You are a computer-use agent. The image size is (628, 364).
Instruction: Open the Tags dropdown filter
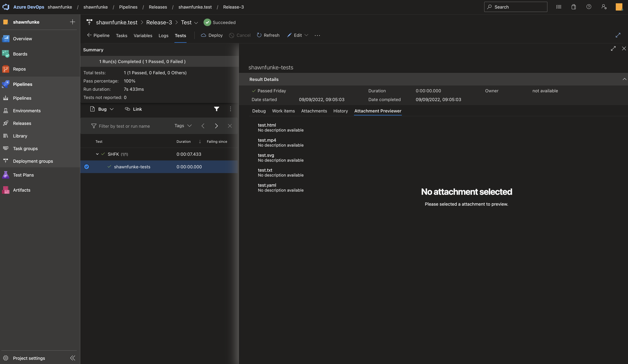pyautogui.click(x=183, y=126)
